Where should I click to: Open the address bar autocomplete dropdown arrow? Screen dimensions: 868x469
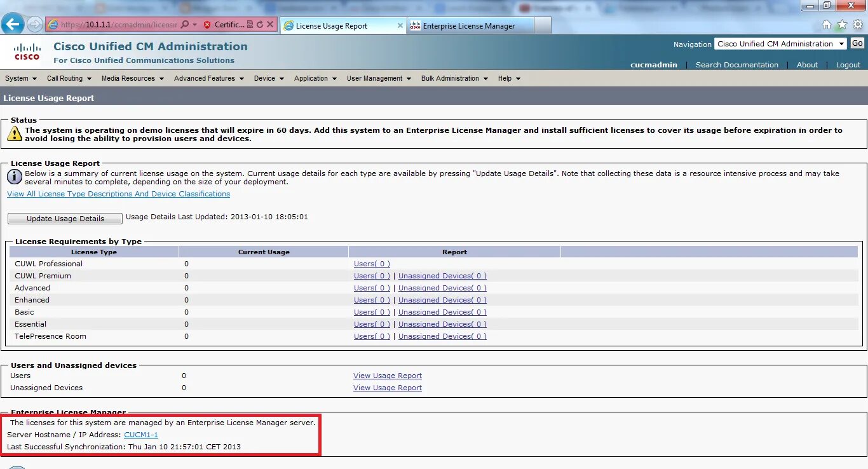[x=194, y=25]
